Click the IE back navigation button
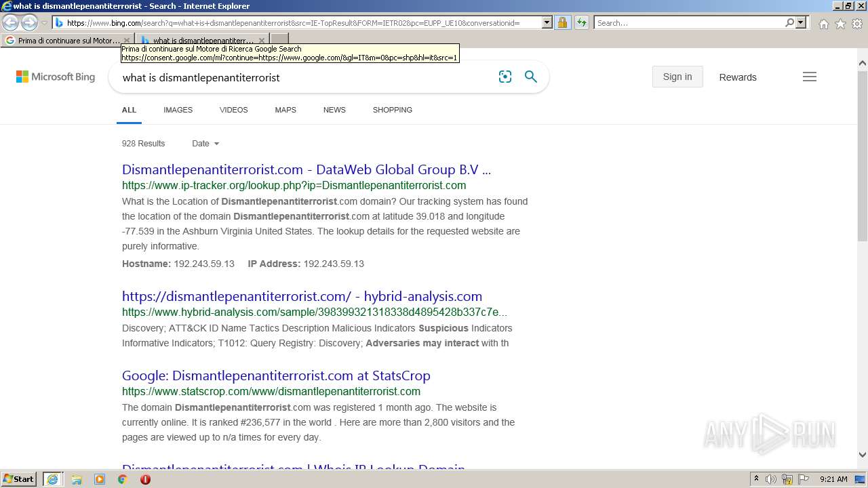This screenshot has height=488, width=868. point(10,22)
